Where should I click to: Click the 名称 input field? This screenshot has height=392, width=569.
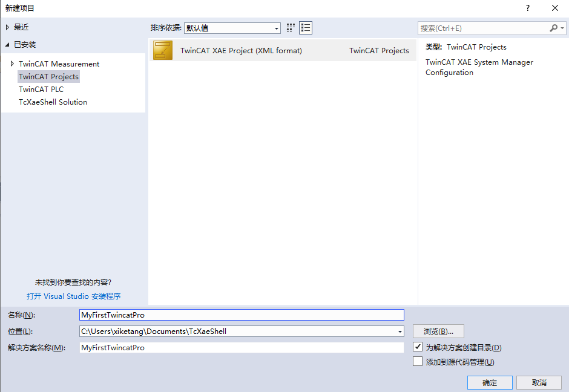[x=242, y=315]
